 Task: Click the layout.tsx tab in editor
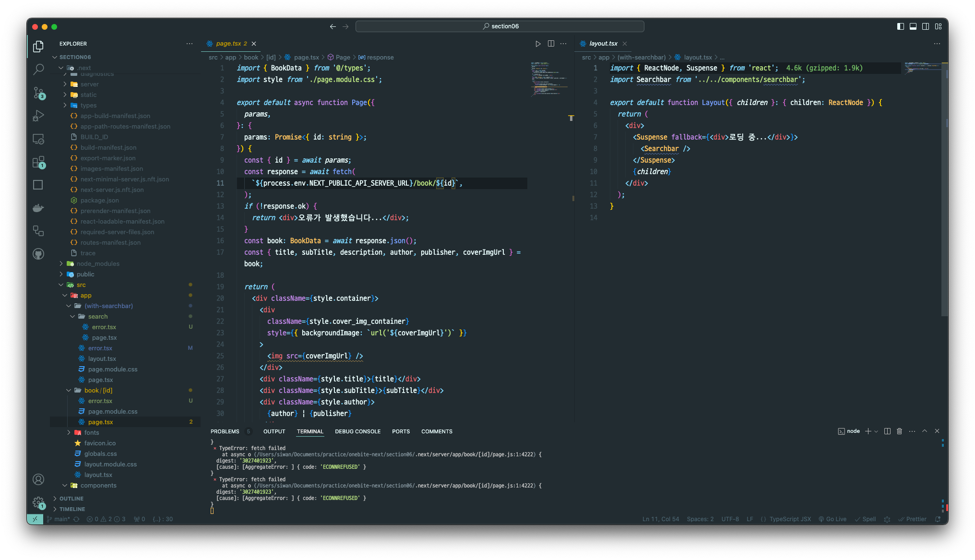coord(603,44)
